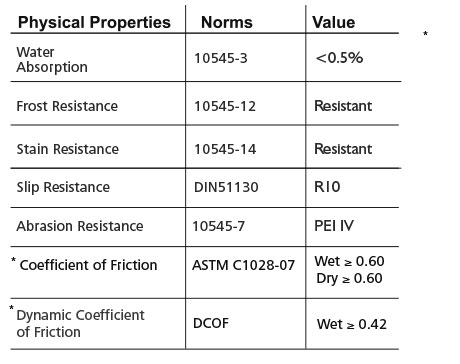The width and height of the screenshot is (460, 364).
Task: Click the <0.5% value
Action: 339,58
